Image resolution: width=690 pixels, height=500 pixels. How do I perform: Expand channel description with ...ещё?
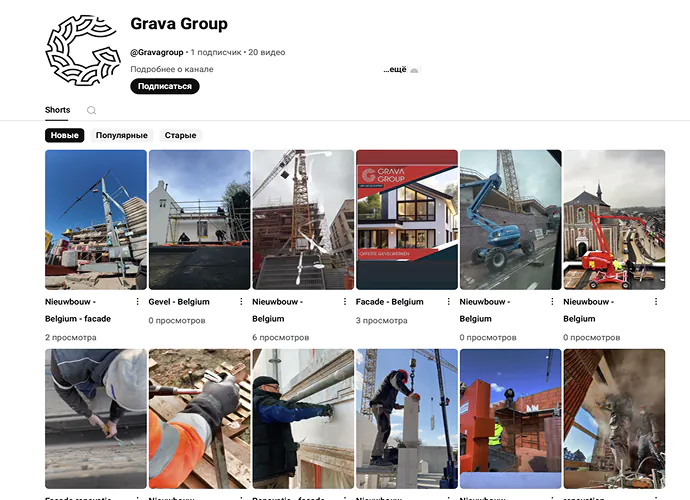click(395, 70)
